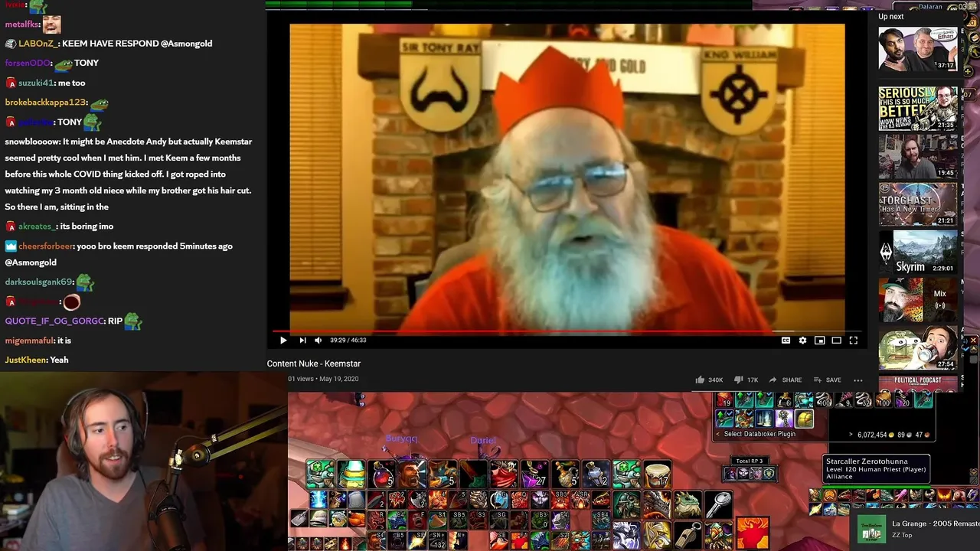980x551 pixels.
Task: Click the red phoenix icon
Action: pos(753,533)
